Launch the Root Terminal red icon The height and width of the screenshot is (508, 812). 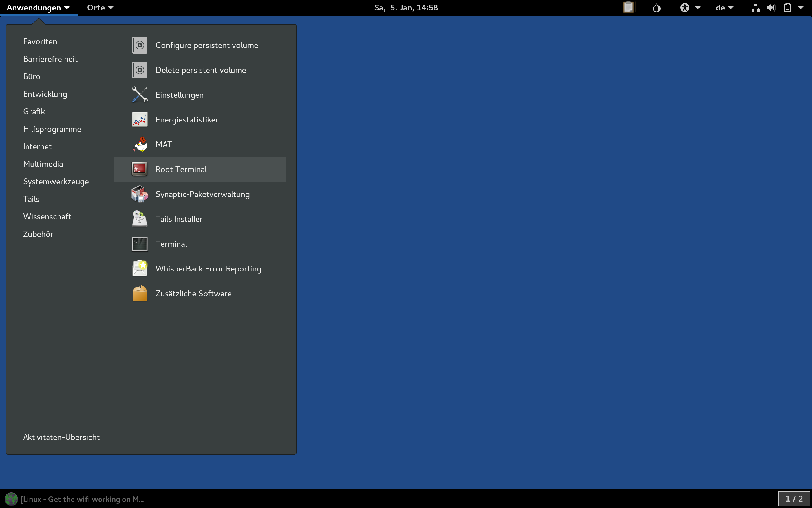[x=140, y=169]
